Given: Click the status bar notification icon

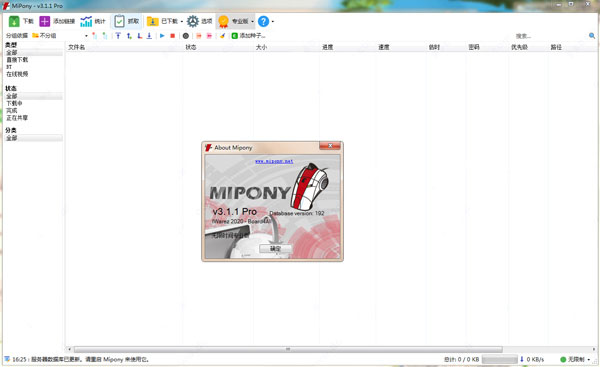Looking at the screenshot, I should (x=7, y=359).
